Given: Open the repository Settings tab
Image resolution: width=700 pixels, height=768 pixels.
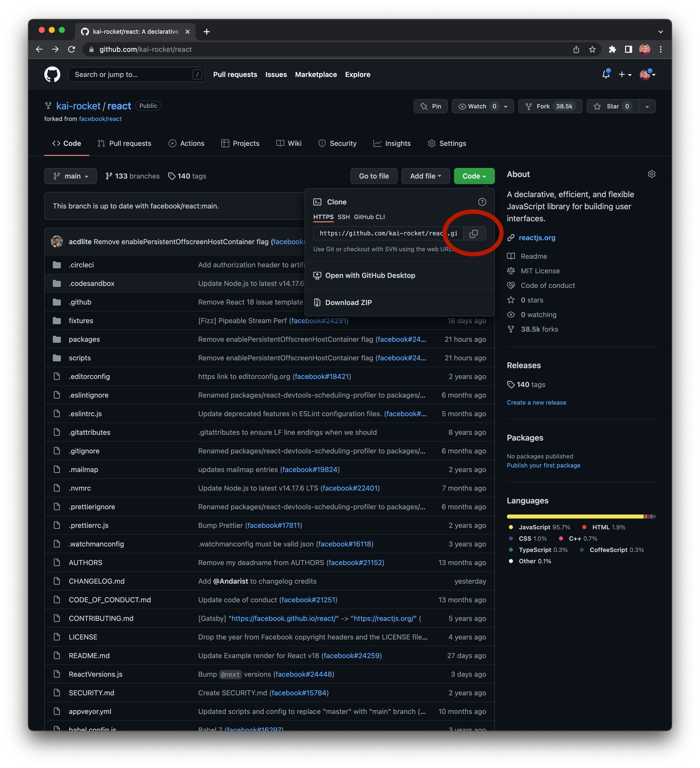Looking at the screenshot, I should (x=447, y=144).
